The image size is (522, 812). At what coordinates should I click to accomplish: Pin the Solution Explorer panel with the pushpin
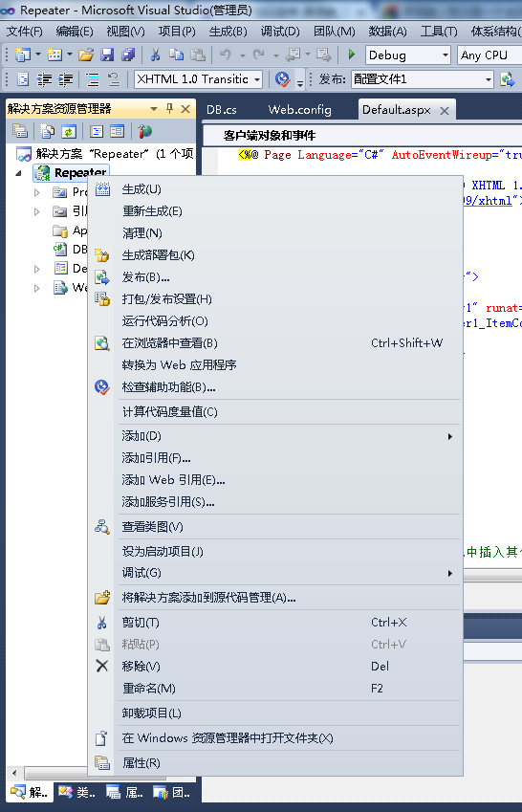coord(169,109)
